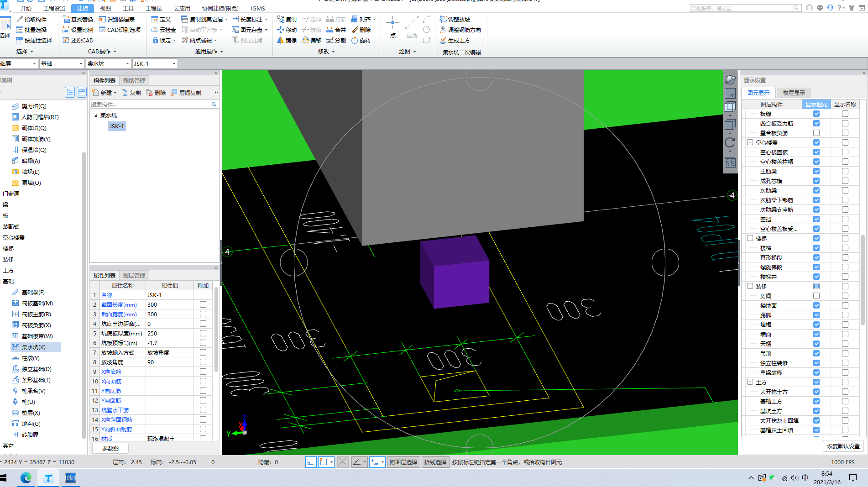Viewport: 868px width, 487px height.
Task: Click 调整放坡 adjust slope tool
Action: 455,19
